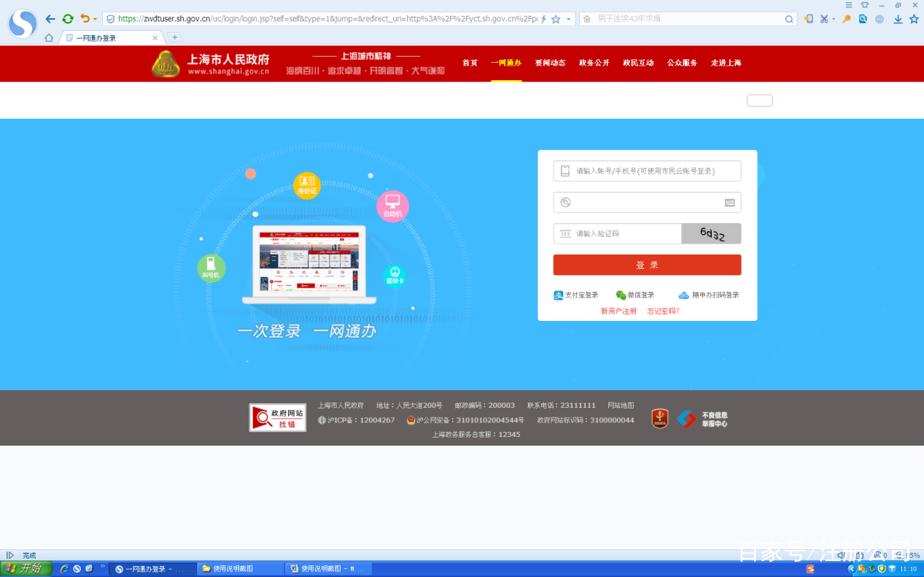This screenshot has height=577, width=924.
Task: Click the captcha image to refresh code
Action: click(711, 233)
